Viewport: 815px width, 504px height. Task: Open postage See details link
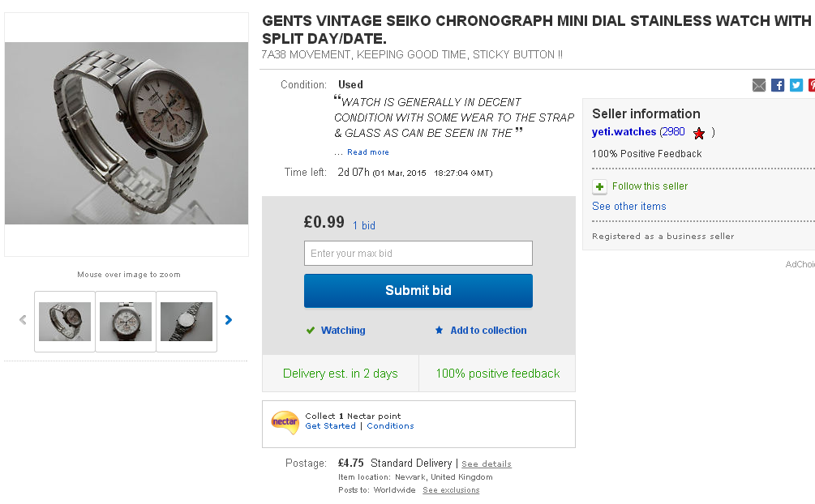[487, 464]
